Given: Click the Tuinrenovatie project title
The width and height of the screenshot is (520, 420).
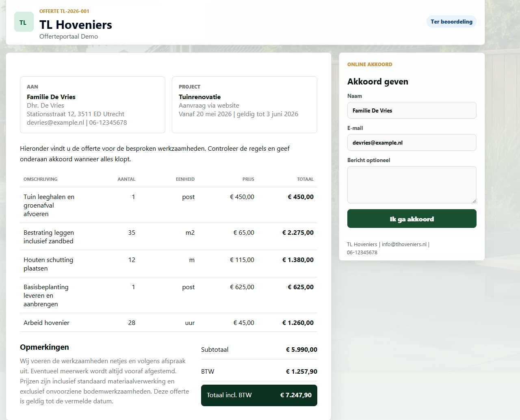Looking at the screenshot, I should click(x=199, y=97).
